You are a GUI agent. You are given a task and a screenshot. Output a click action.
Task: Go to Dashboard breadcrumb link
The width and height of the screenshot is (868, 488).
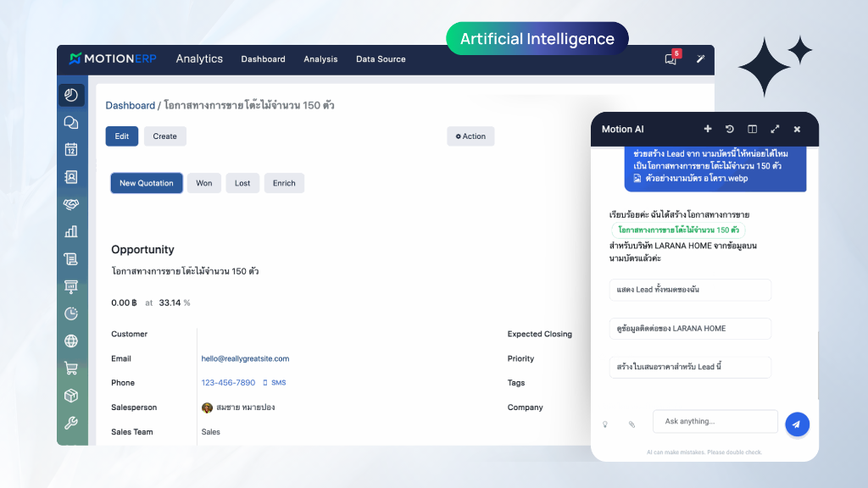130,105
